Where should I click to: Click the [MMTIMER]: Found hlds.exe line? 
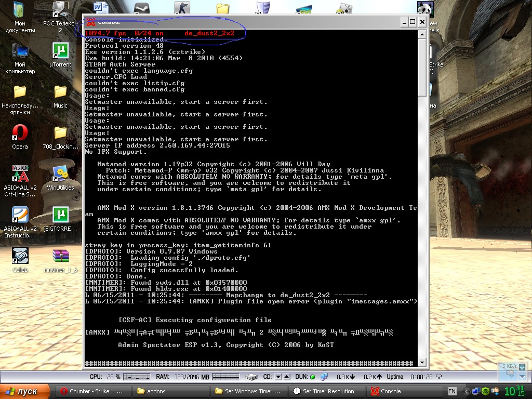(x=166, y=289)
